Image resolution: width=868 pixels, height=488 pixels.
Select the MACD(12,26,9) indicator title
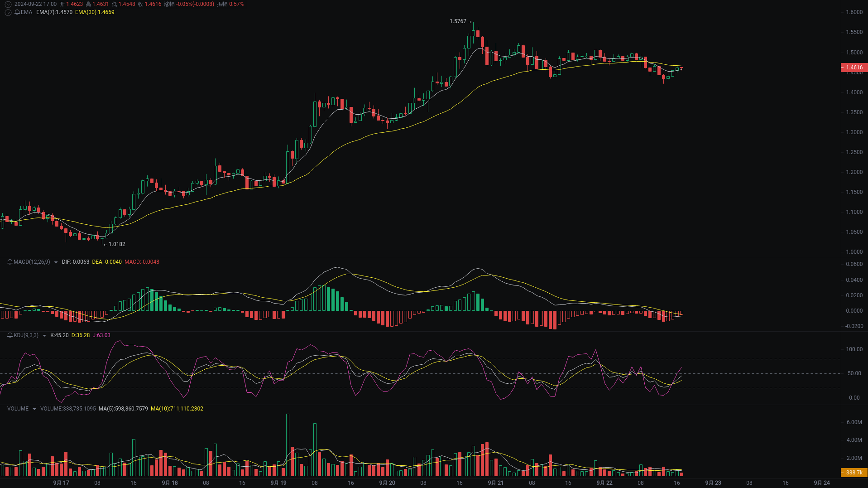pyautogui.click(x=31, y=262)
